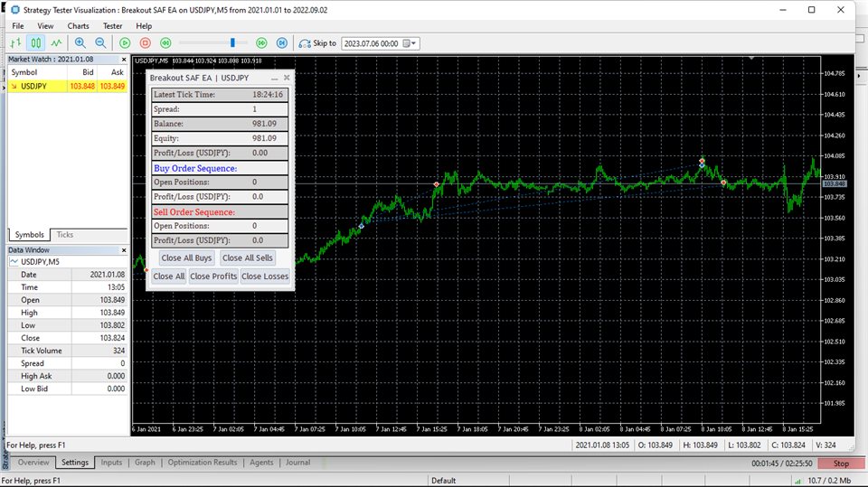Stop the test with the red stop icon
This screenshot has height=487, width=868.
point(145,42)
